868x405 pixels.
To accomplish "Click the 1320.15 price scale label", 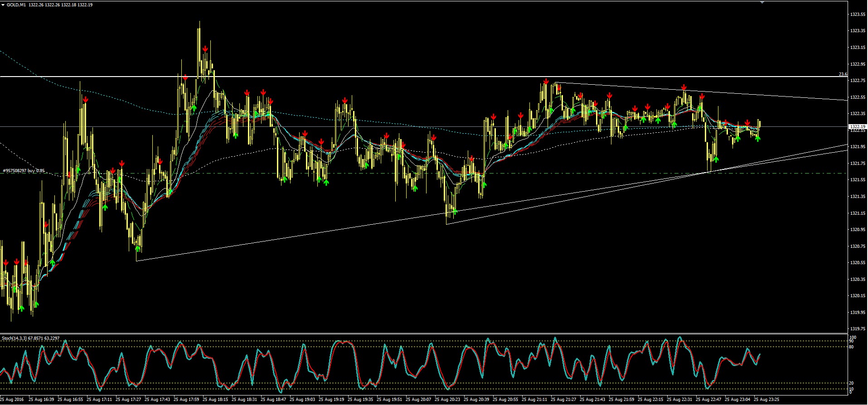I will (x=858, y=296).
